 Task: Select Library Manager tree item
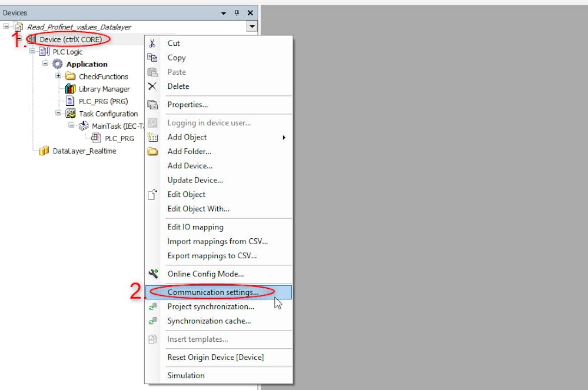104,89
